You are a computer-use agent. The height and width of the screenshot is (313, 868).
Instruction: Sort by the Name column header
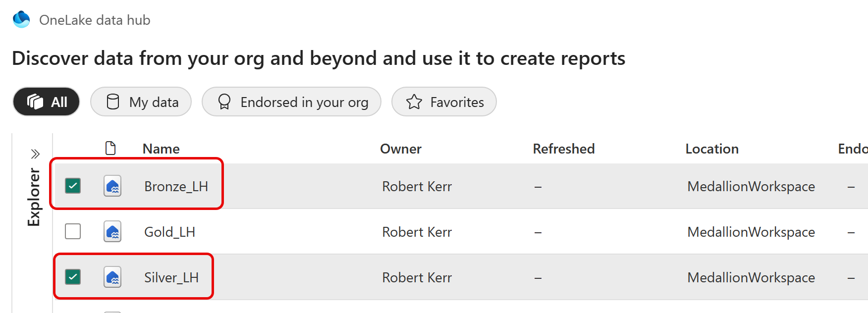(x=161, y=149)
